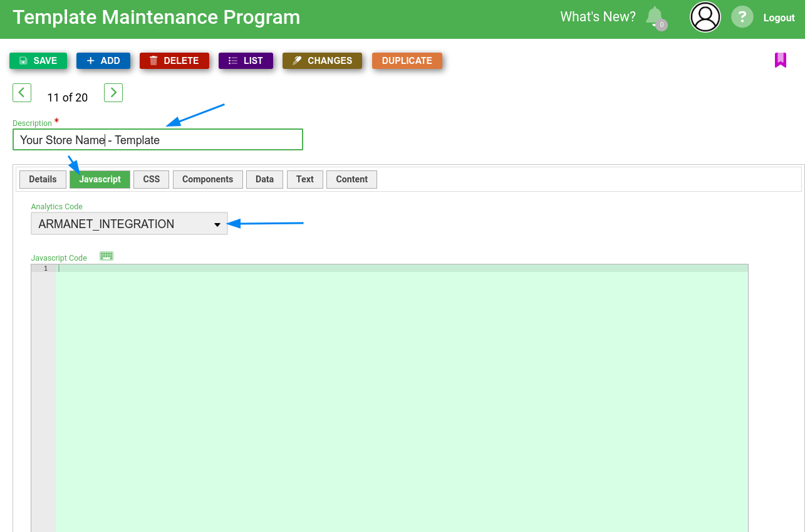Screen dimensions: 805x532
Task: Delete the current template
Action: click(174, 61)
